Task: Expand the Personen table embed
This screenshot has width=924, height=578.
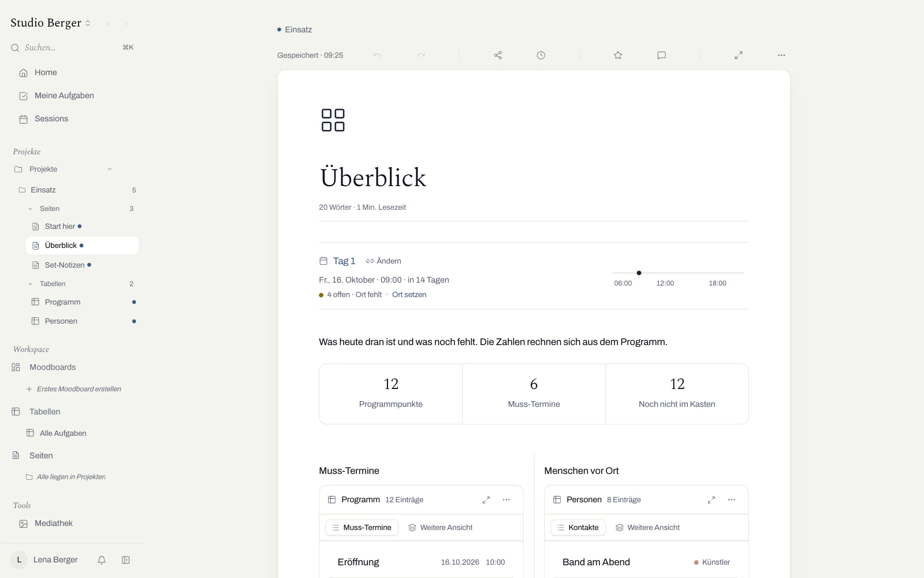Action: 711,500
